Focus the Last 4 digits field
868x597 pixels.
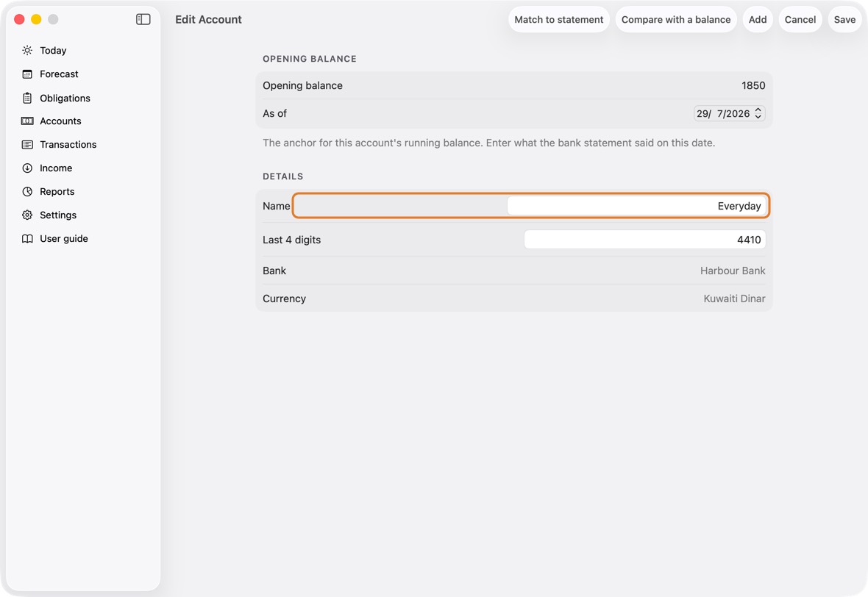pos(644,240)
